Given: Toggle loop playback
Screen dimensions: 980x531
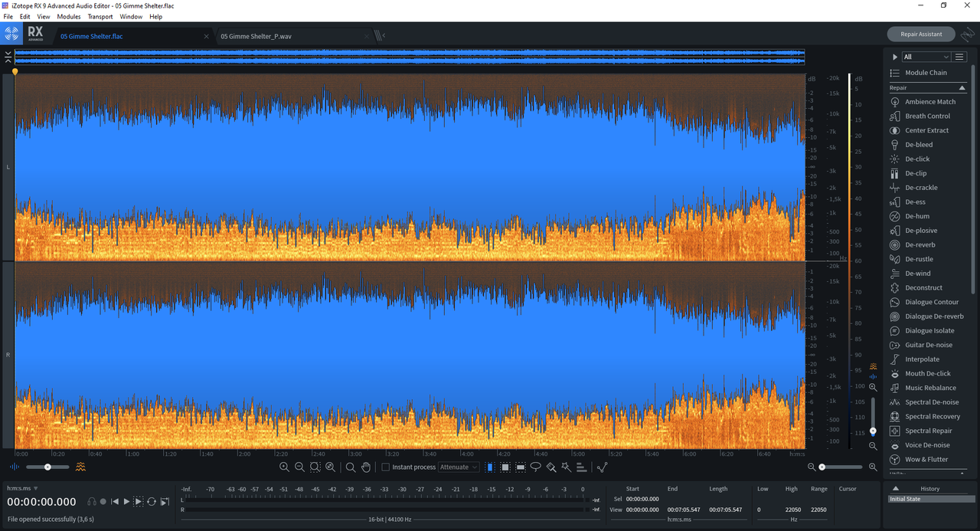Looking at the screenshot, I should [x=152, y=502].
